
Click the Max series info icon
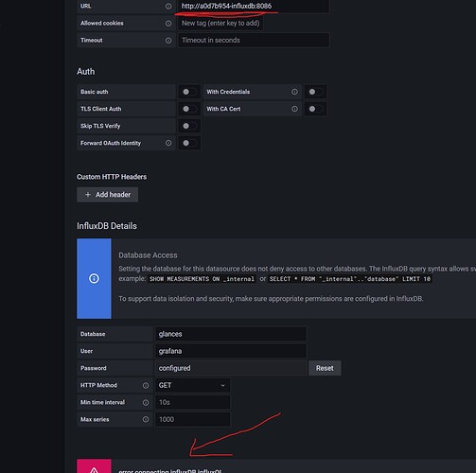click(x=146, y=419)
